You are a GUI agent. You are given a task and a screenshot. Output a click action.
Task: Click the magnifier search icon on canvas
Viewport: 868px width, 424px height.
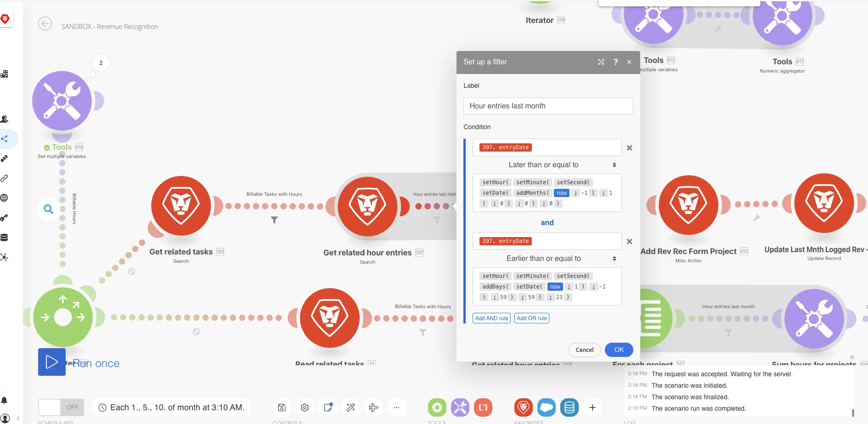click(x=48, y=209)
